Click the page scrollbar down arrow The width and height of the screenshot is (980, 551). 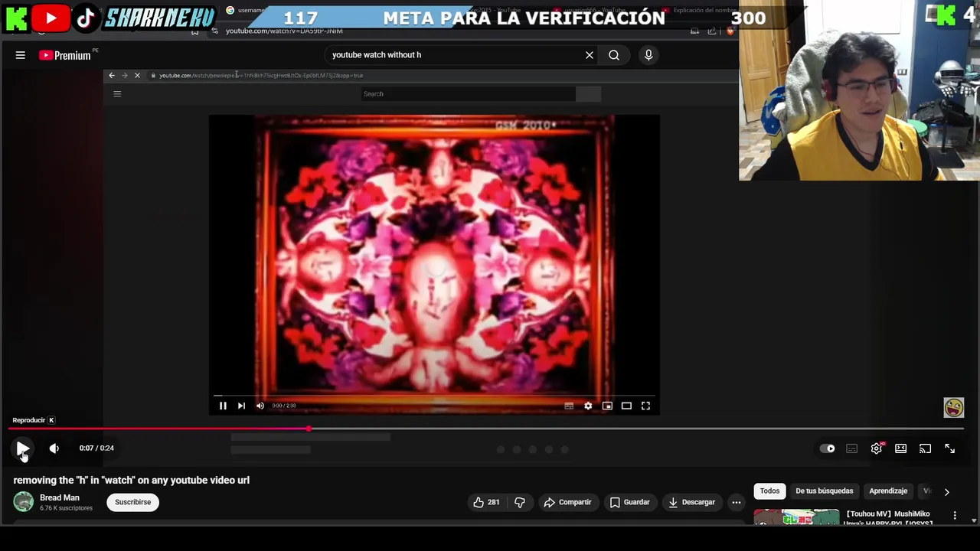[974, 520]
